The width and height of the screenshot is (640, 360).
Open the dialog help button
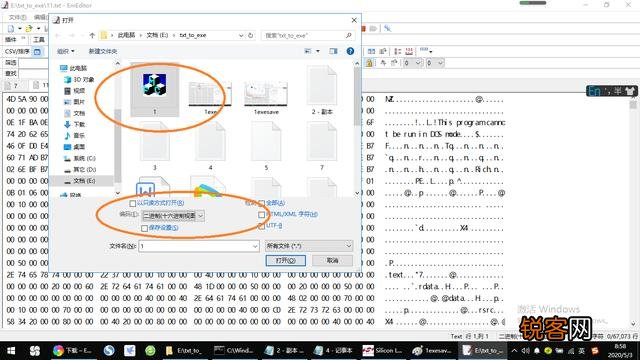coord(350,51)
